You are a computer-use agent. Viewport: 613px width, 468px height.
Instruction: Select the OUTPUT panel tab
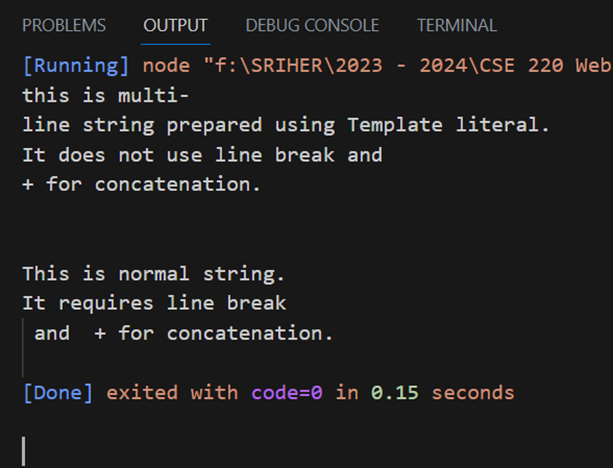(x=175, y=26)
